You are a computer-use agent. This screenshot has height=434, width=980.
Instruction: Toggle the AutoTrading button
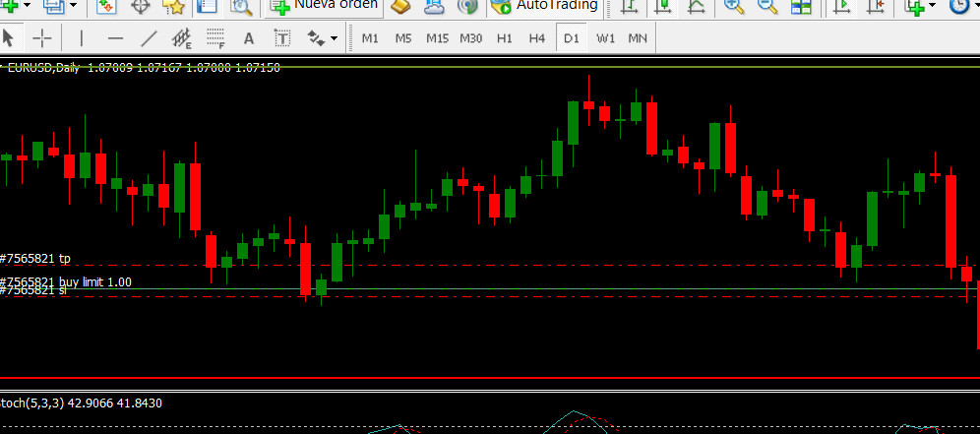pyautogui.click(x=544, y=6)
